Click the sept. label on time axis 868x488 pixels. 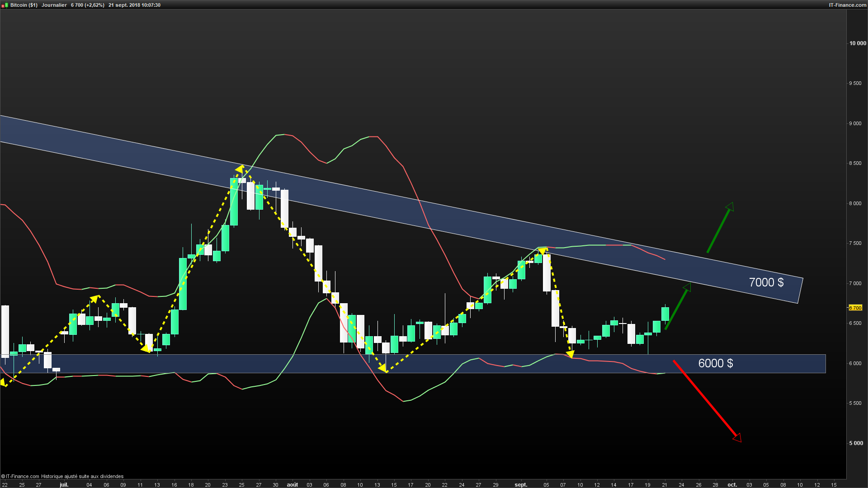click(x=521, y=485)
